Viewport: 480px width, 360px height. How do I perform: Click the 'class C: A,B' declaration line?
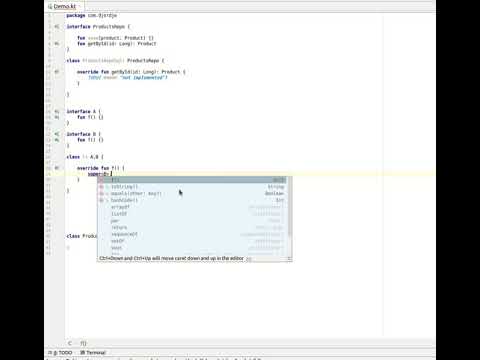click(85, 157)
